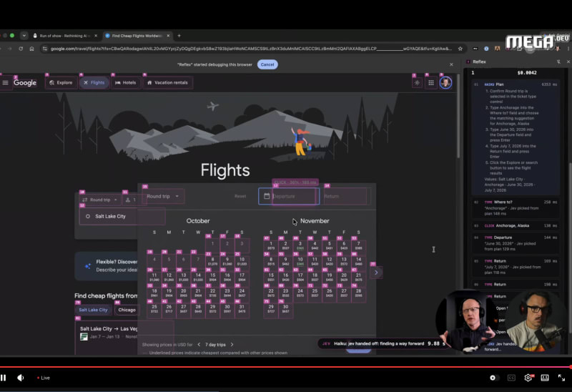
Task: Click the red video progress bar
Action: (286, 367)
